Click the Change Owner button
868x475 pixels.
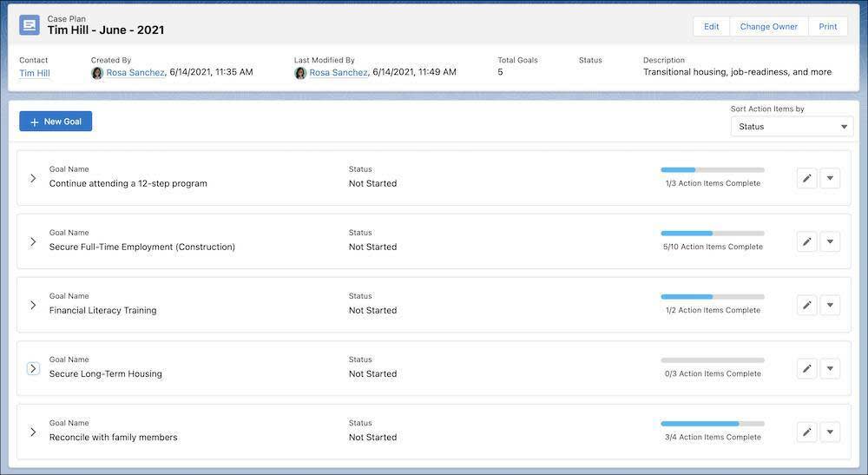[769, 27]
